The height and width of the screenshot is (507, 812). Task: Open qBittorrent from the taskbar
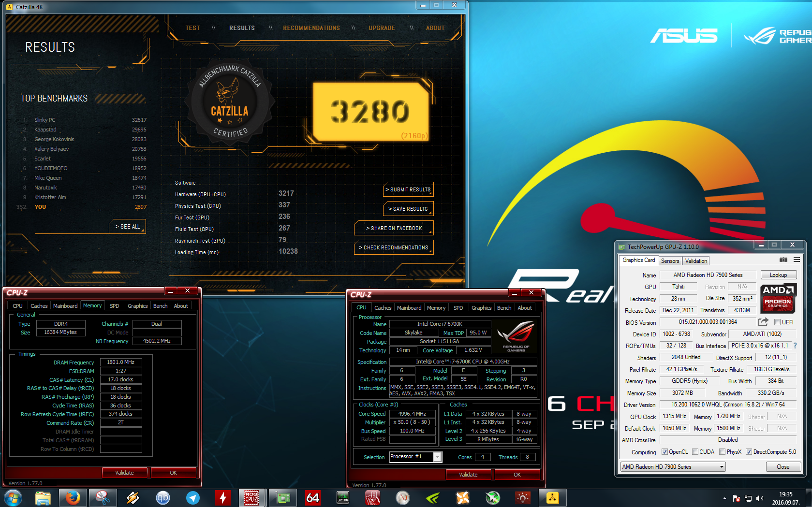pos(163,498)
